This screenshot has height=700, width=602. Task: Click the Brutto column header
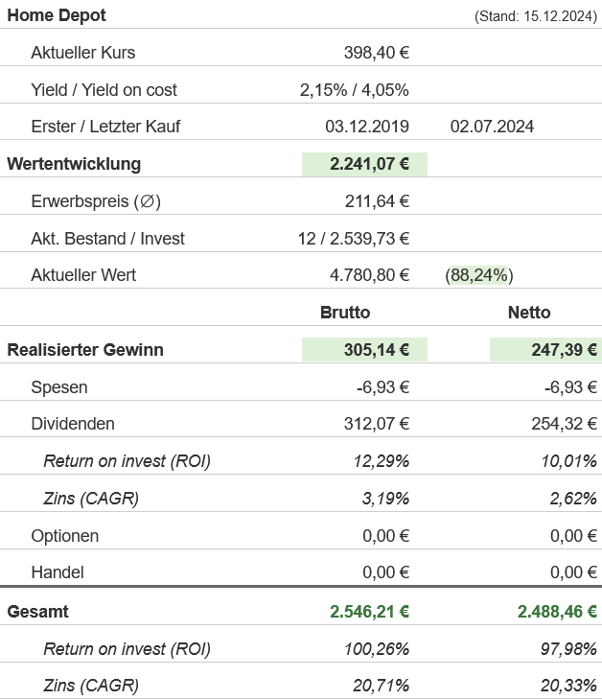tap(344, 313)
